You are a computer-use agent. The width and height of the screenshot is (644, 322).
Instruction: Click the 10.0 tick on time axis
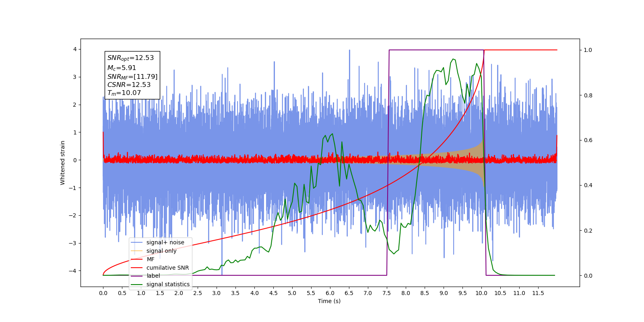point(481,293)
